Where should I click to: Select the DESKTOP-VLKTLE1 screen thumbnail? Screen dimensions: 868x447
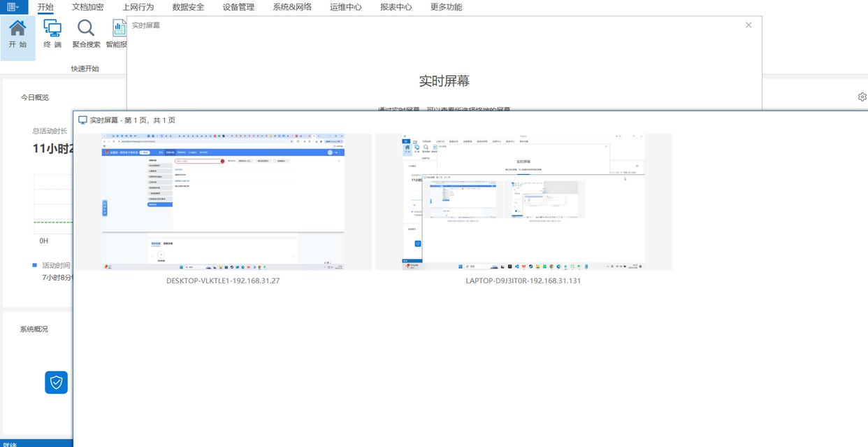click(223, 201)
